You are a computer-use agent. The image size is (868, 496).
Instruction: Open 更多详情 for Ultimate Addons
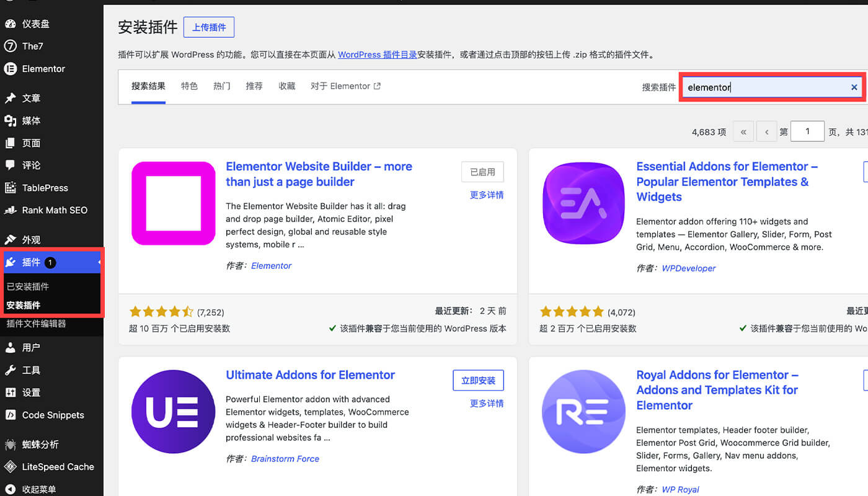[x=487, y=403]
